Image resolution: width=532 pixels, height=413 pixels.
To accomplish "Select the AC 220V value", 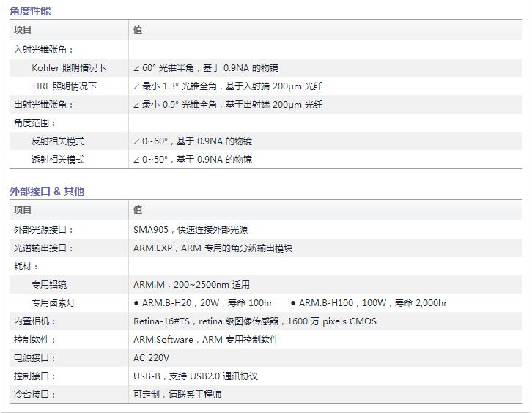I will tap(152, 358).
